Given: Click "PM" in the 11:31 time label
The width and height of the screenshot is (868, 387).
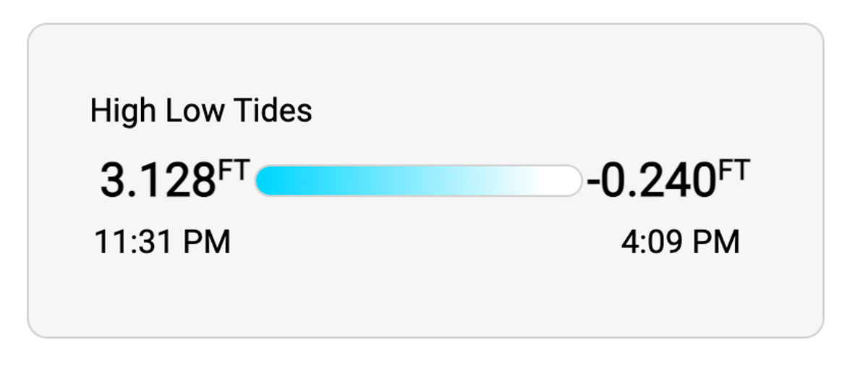Looking at the screenshot, I should pos(206,242).
